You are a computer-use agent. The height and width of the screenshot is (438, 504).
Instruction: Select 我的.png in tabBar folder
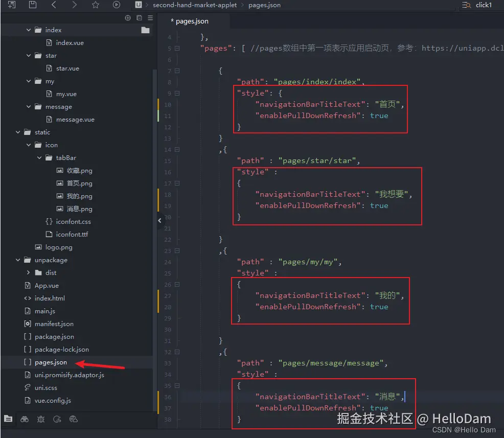pyautogui.click(x=79, y=196)
